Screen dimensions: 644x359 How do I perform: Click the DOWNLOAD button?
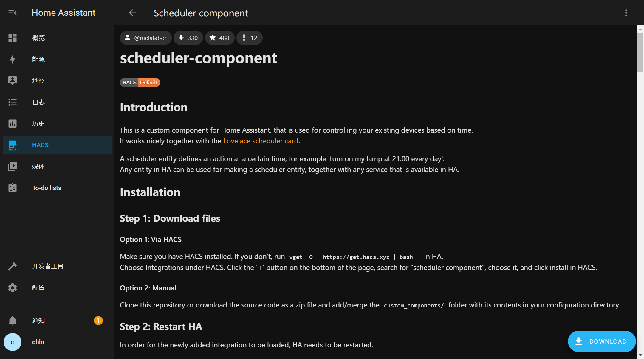pyautogui.click(x=602, y=341)
